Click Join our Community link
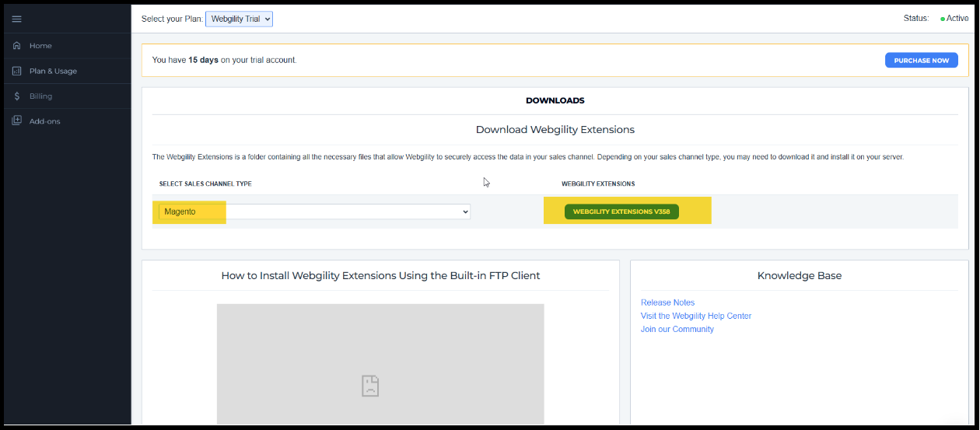Viewport: 980px width, 430px height. pos(677,329)
